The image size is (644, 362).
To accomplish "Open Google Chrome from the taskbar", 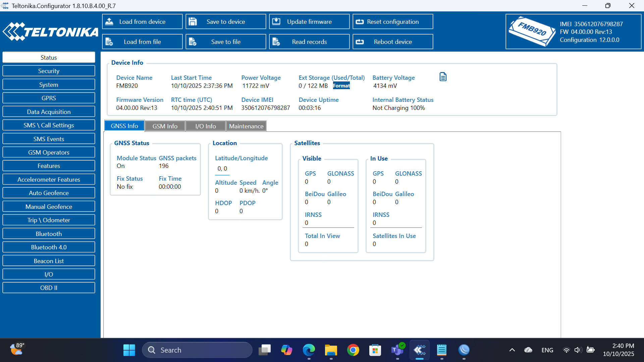I will [x=353, y=350].
